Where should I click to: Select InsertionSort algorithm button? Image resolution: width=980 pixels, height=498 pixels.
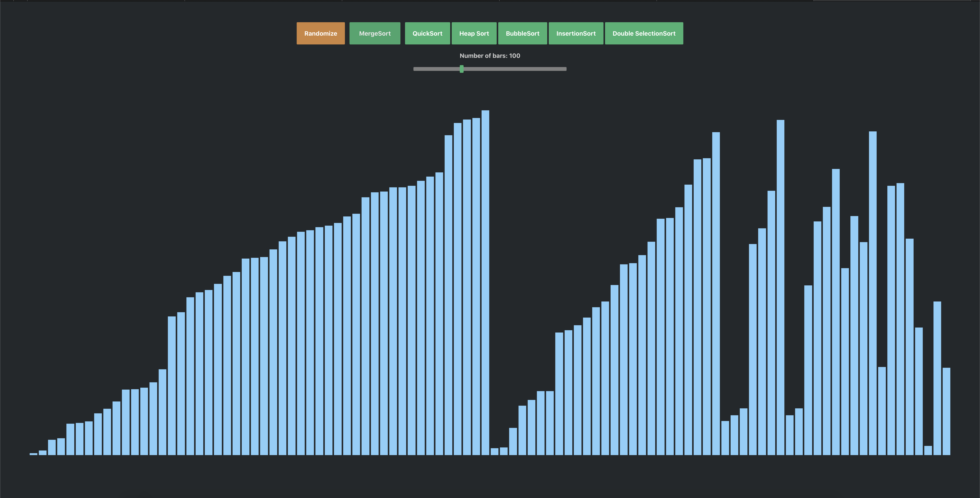[576, 34]
